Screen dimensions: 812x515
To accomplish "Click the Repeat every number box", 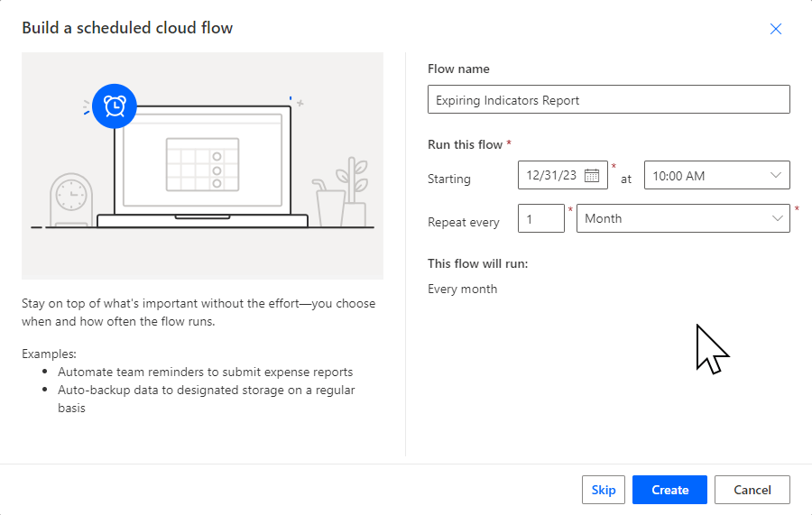I will [x=540, y=219].
